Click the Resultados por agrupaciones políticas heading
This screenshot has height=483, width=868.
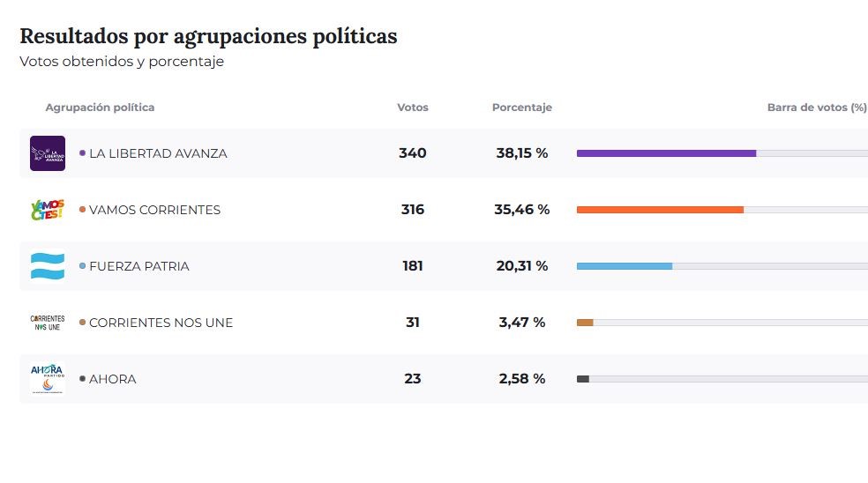pyautogui.click(x=208, y=36)
